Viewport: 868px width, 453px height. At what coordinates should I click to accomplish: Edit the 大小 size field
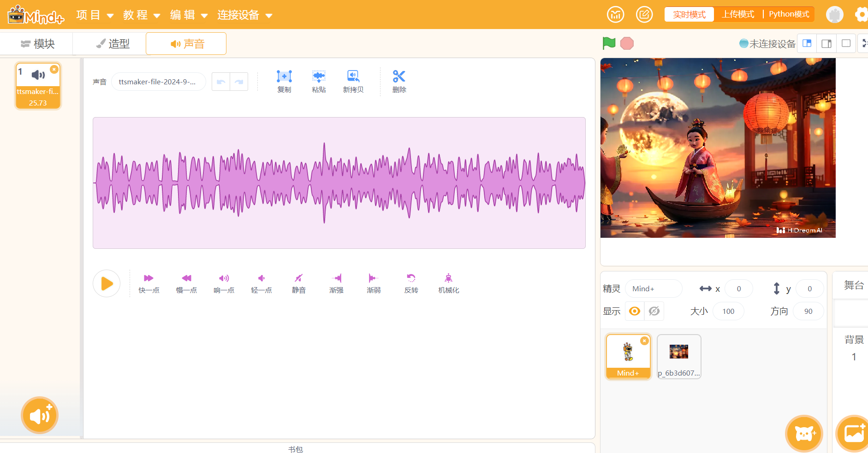click(x=728, y=311)
